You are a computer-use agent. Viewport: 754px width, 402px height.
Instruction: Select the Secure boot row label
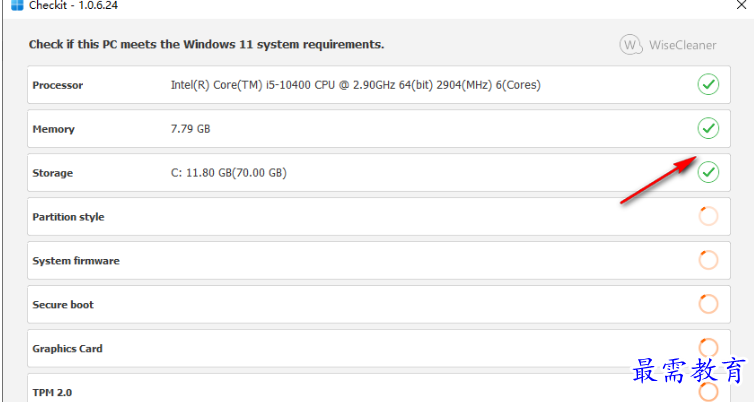tap(63, 304)
